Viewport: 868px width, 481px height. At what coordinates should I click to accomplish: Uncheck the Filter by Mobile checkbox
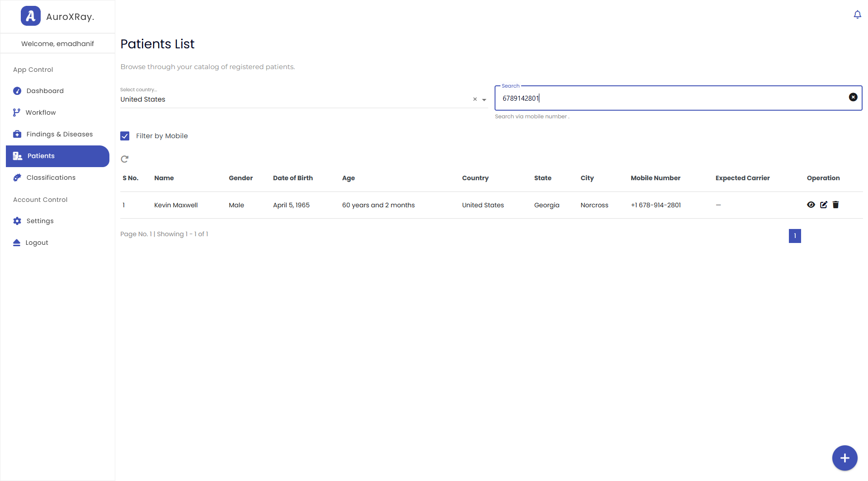(125, 135)
